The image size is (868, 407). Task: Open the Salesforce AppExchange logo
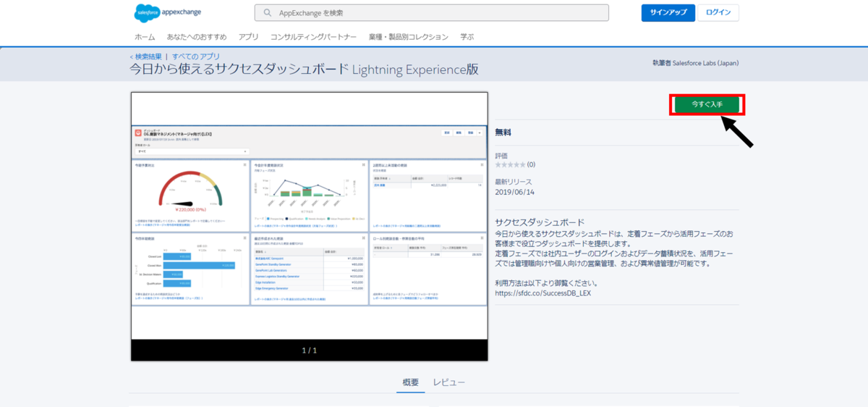click(167, 12)
